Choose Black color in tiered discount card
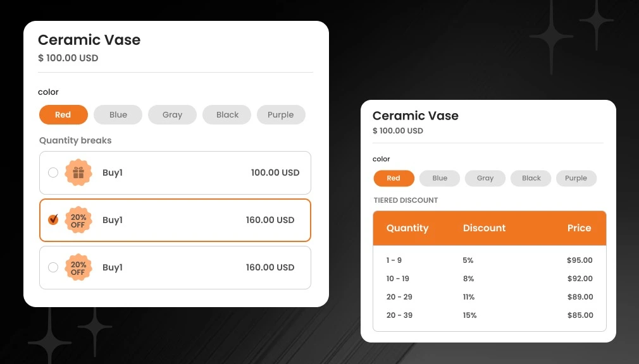Image resolution: width=639 pixels, height=364 pixels. [531, 178]
